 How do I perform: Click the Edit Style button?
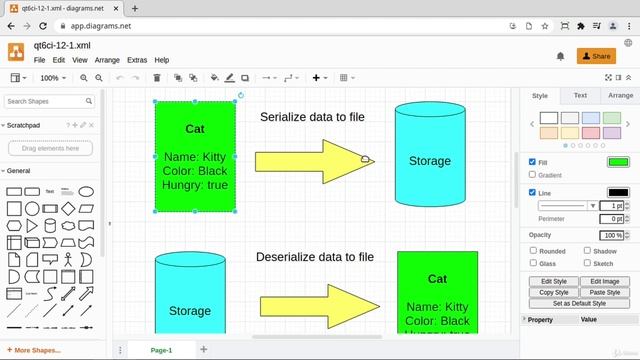[554, 282]
